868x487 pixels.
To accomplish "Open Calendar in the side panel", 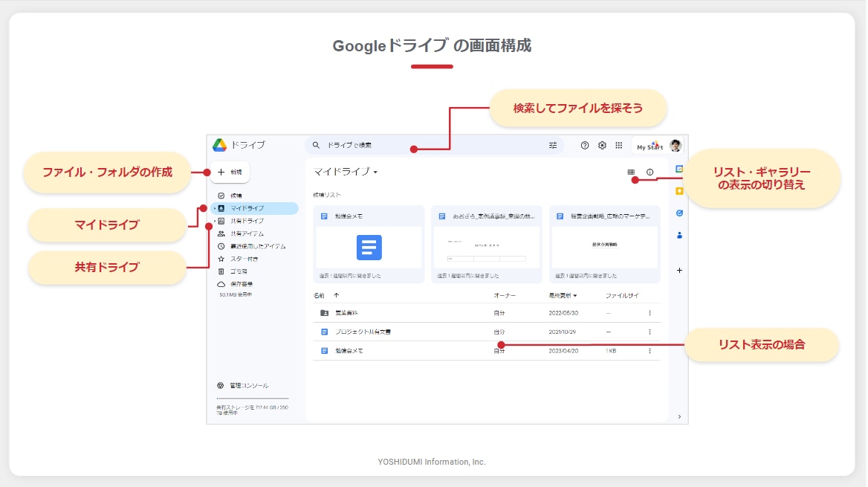I will (679, 169).
